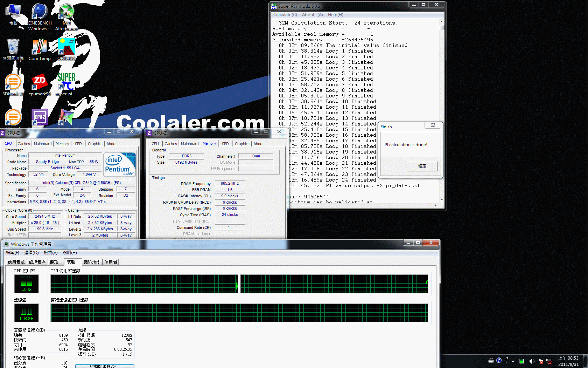The height and width of the screenshot is (368, 588).
Task: Open the keyboard input tray icon
Action: 491,360
